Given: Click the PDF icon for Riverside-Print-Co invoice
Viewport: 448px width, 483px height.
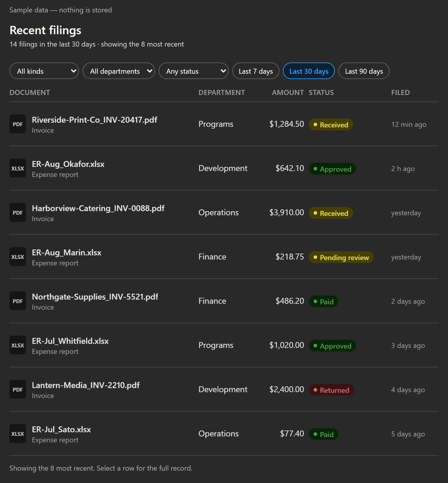Looking at the screenshot, I should pyautogui.click(x=18, y=124).
